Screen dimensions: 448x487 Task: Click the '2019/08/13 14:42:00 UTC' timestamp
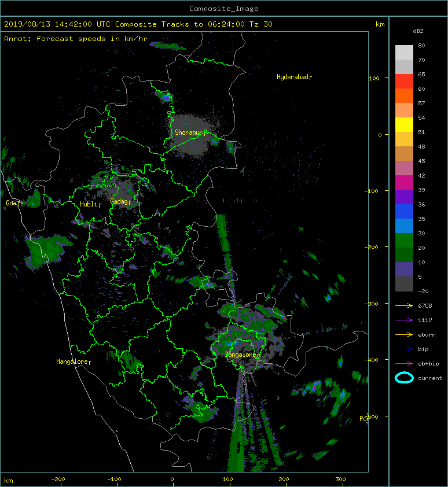[x=57, y=24]
